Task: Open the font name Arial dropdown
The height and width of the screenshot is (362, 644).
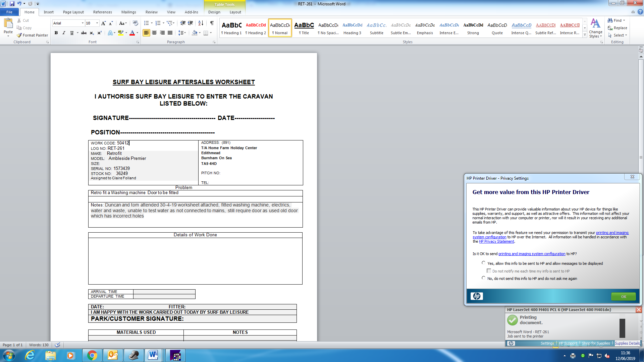Action: 83,23
